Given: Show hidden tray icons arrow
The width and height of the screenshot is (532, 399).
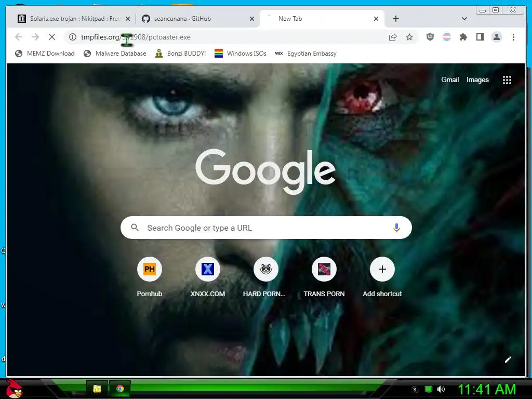Looking at the screenshot, I should (x=415, y=390).
